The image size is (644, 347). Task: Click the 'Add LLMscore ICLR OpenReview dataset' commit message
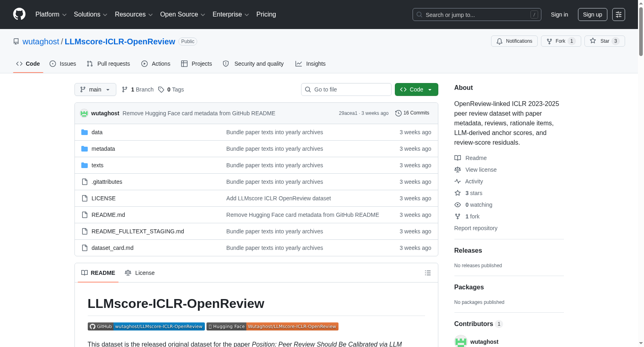[279, 198]
